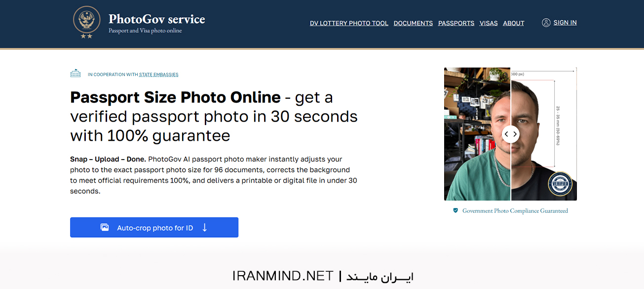Click the user profile icon beside Sign In

click(x=546, y=22)
